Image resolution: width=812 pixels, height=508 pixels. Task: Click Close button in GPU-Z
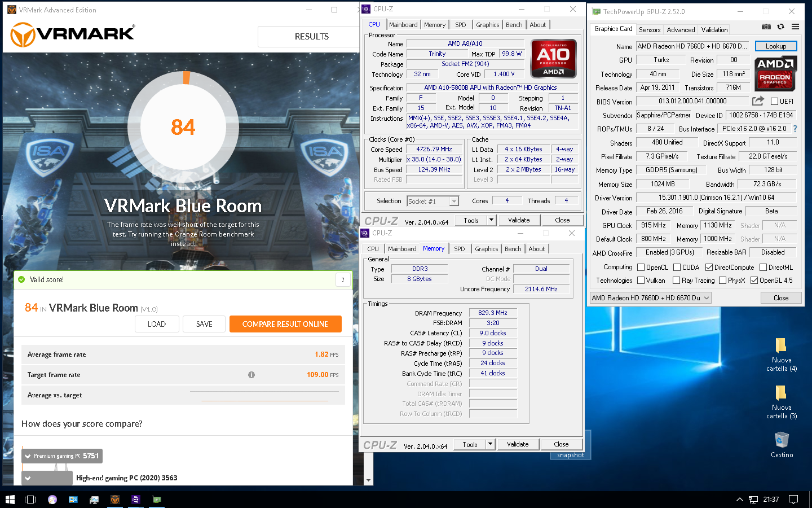pos(781,297)
